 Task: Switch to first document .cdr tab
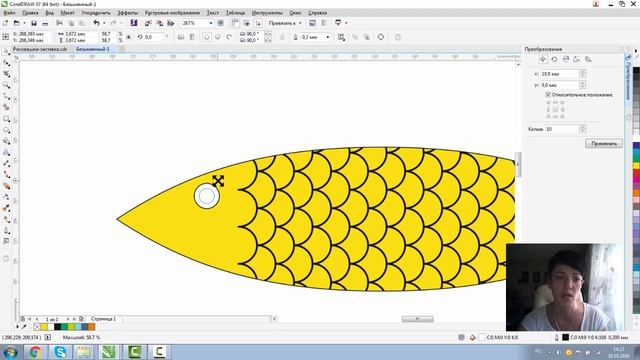tap(40, 49)
